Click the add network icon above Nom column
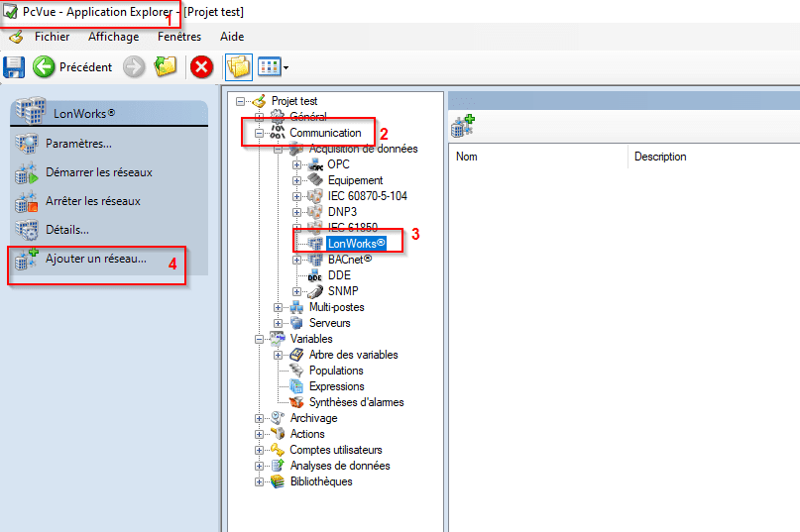The image size is (800, 532). pos(463,126)
